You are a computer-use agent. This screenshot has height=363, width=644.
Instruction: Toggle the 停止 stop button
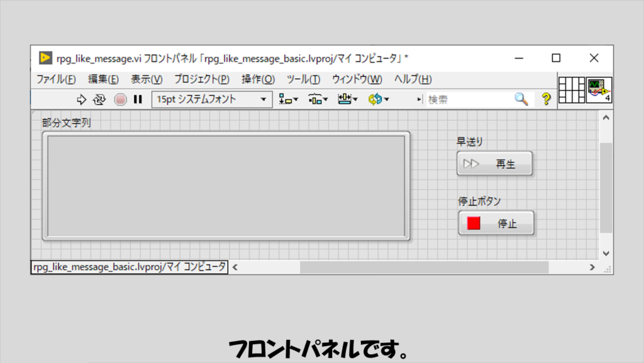(x=496, y=223)
